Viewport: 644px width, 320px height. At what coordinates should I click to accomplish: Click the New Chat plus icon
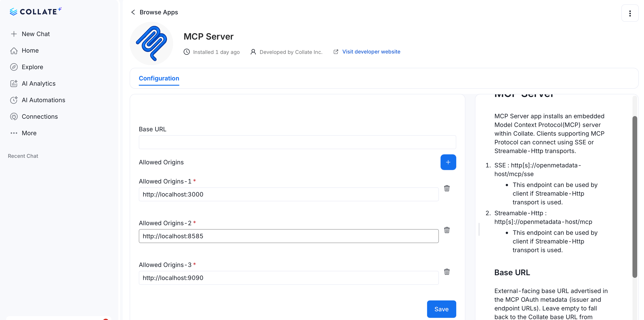14,34
